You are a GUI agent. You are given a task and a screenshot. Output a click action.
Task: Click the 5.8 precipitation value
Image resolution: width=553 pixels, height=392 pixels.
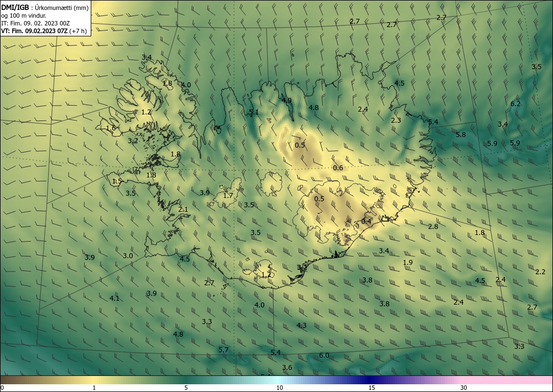tap(461, 135)
